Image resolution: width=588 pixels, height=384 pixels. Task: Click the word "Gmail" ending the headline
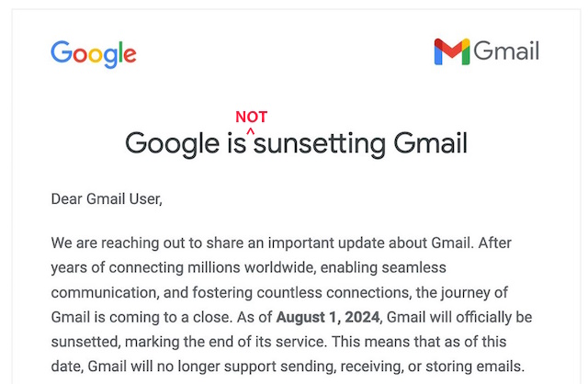coord(430,144)
